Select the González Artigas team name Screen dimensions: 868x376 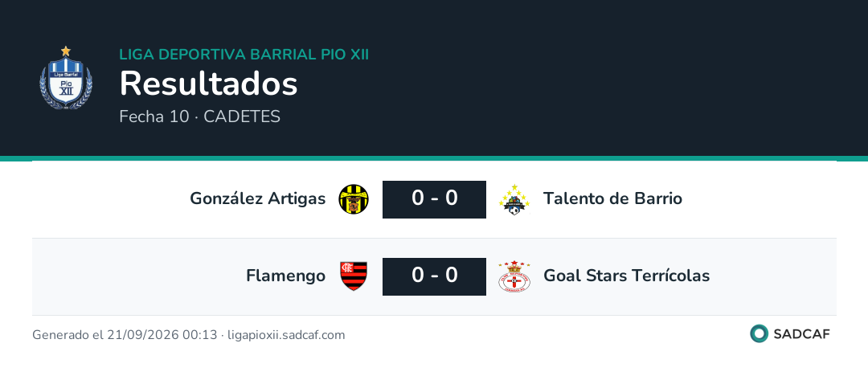[257, 198]
